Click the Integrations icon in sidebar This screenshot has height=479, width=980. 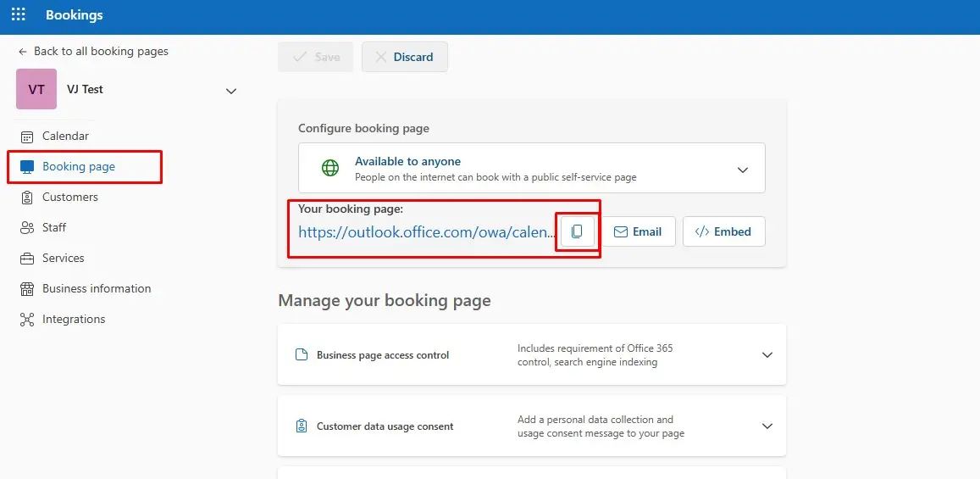[x=27, y=320]
